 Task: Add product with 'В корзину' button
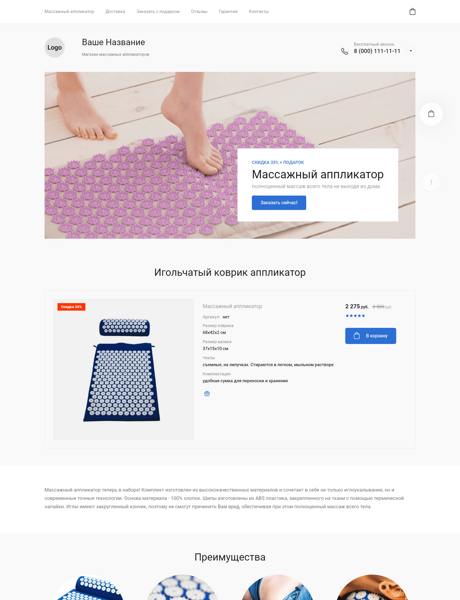[370, 336]
